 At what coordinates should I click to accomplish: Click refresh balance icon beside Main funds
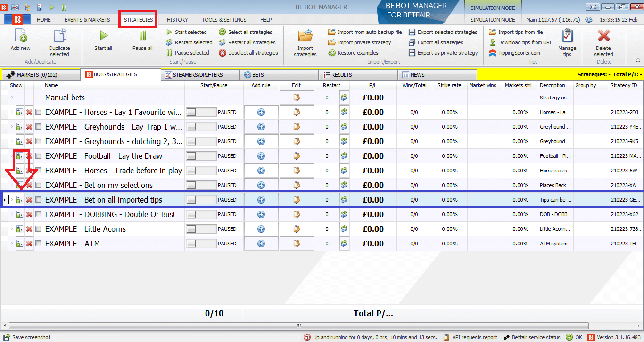(588, 20)
